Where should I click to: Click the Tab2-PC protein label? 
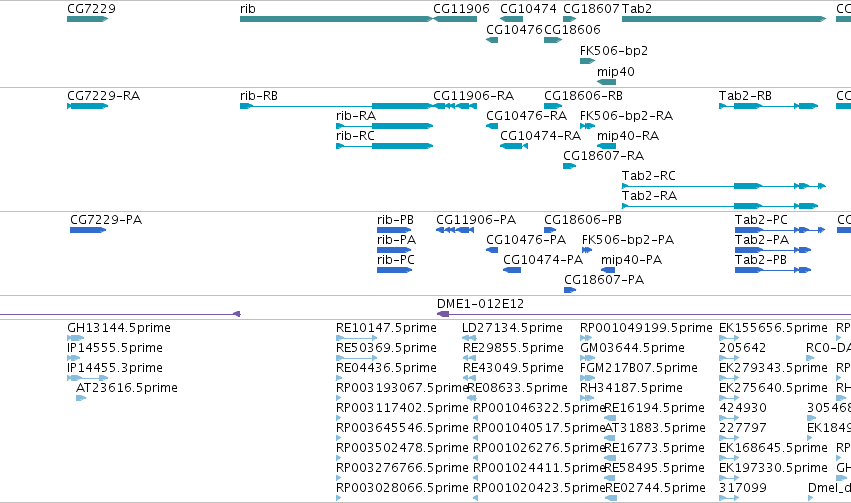[761, 220]
